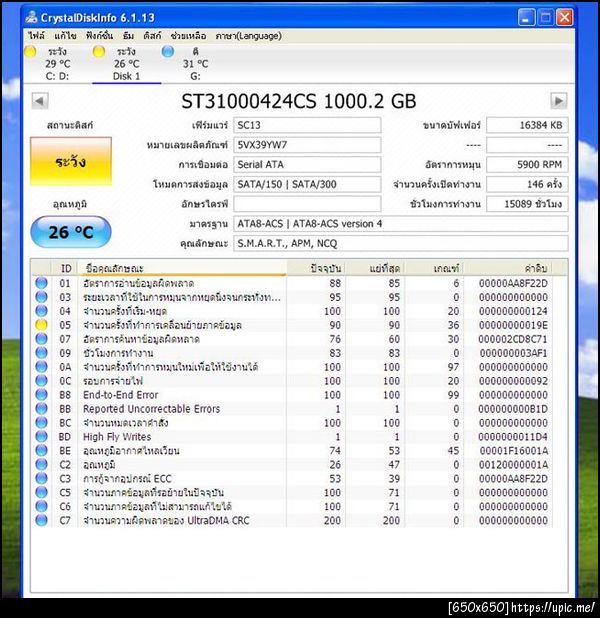Select the Disk 1 tab at 26 °C
Viewport: 600px width, 618px height.
(x=127, y=64)
